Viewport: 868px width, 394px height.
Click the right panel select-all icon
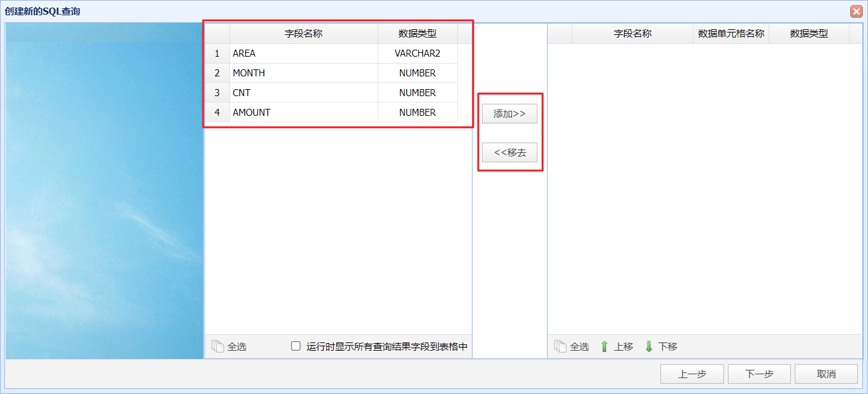pyautogui.click(x=560, y=346)
